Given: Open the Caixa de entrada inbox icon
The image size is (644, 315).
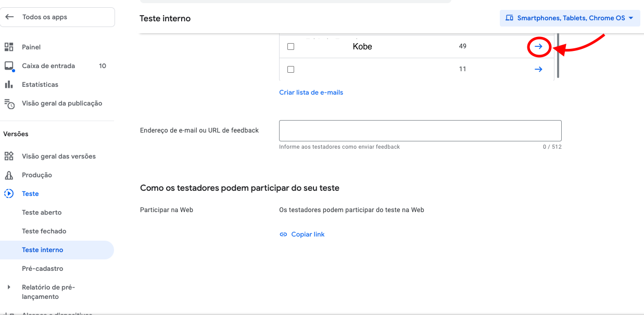Looking at the screenshot, I should (x=8, y=65).
